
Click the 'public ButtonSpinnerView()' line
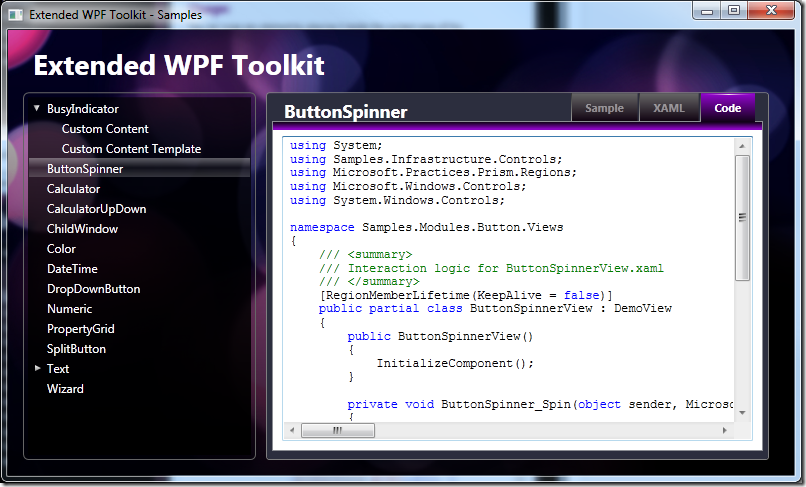click(x=441, y=336)
